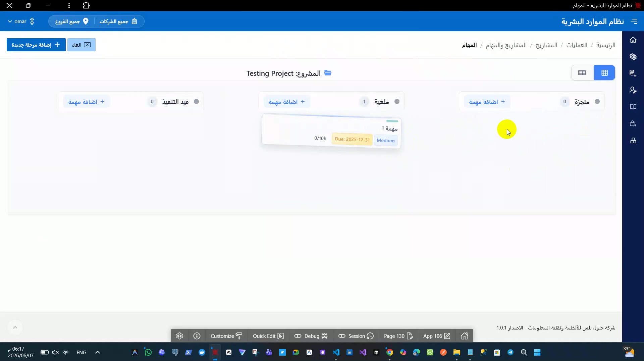Add a task in the منجزة column
The height and width of the screenshot is (361, 644).
(x=487, y=102)
